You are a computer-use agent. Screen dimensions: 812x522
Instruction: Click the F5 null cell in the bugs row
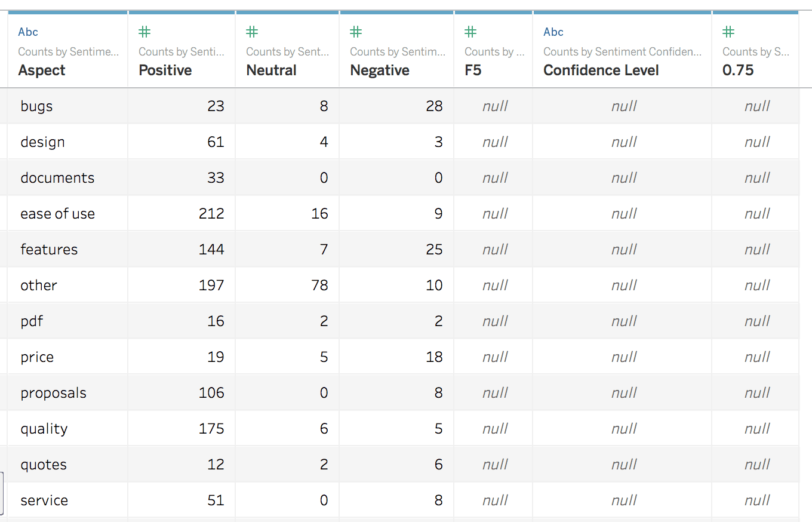[494, 106]
